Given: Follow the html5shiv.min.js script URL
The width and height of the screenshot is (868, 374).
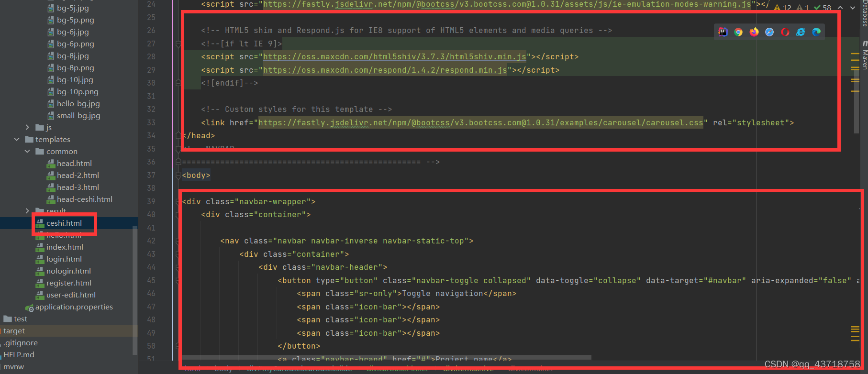Looking at the screenshot, I should click(395, 57).
